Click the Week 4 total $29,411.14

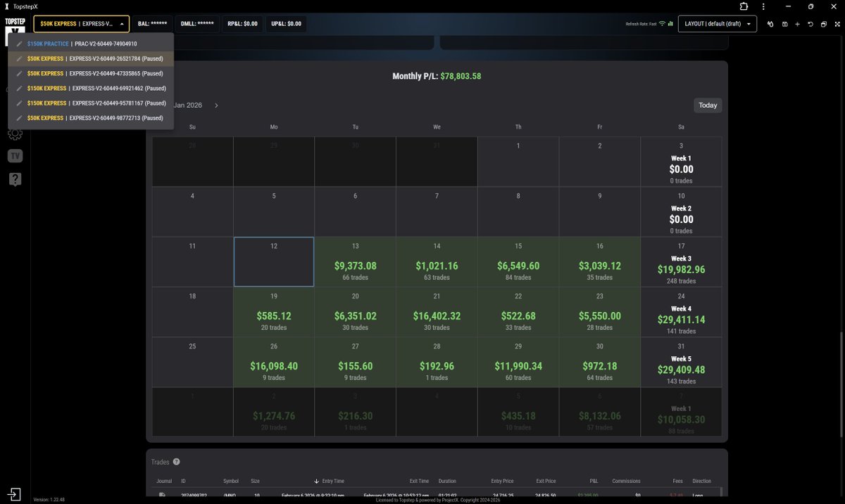tap(681, 320)
